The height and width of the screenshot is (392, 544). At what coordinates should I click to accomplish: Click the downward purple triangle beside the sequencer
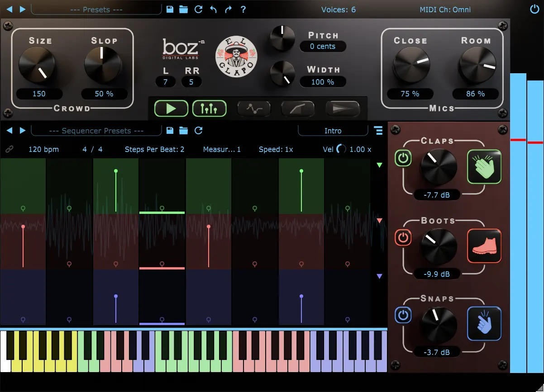pos(379,276)
